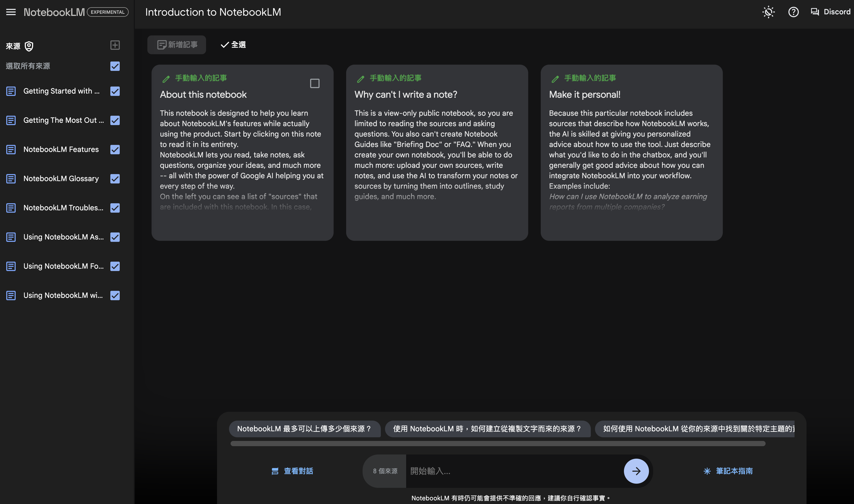Toggle the light/dark theme icon
The height and width of the screenshot is (504, 854).
click(768, 12)
